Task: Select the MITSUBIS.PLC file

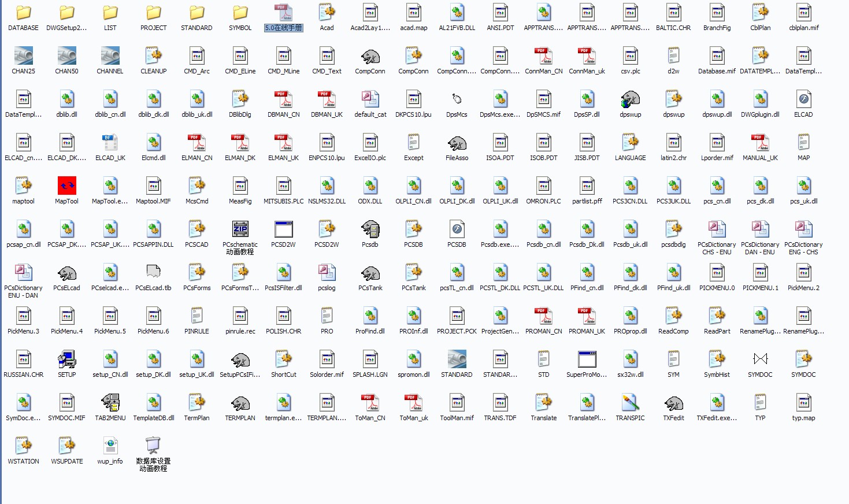Action: click(x=284, y=186)
